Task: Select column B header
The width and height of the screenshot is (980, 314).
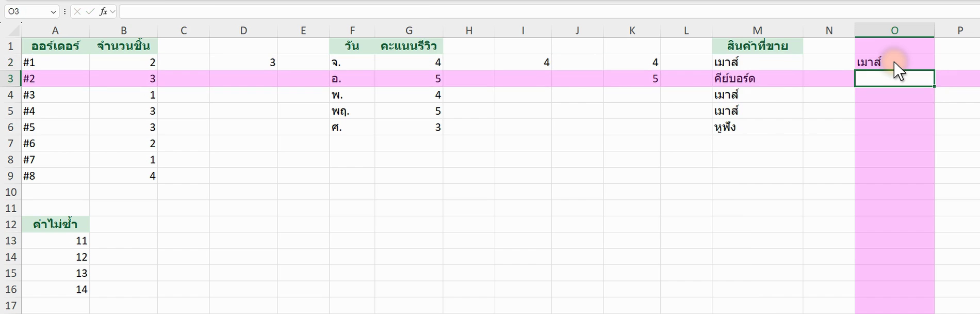Action: (x=124, y=30)
